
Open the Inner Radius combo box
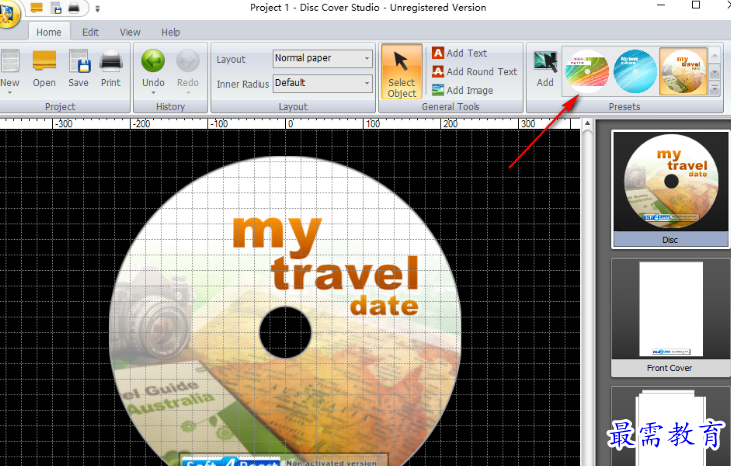click(323, 83)
